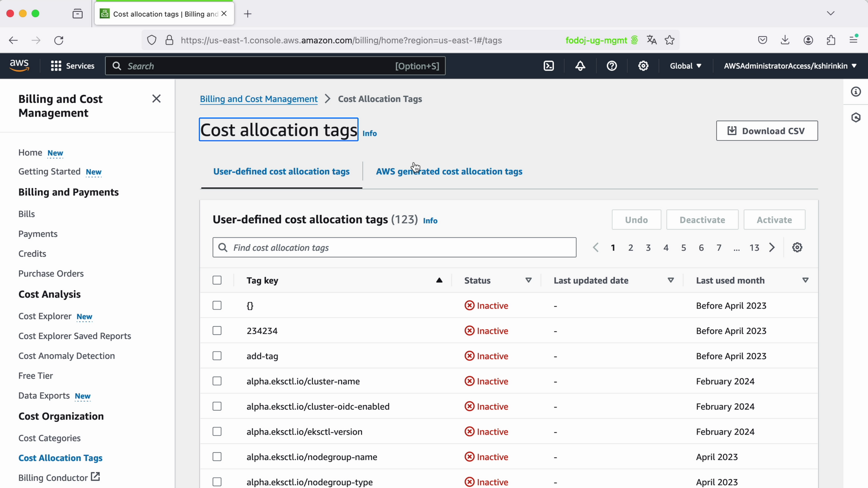Click the browser address bar URL
Image resolution: width=868 pixels, height=488 pixels.
pyautogui.click(x=341, y=40)
